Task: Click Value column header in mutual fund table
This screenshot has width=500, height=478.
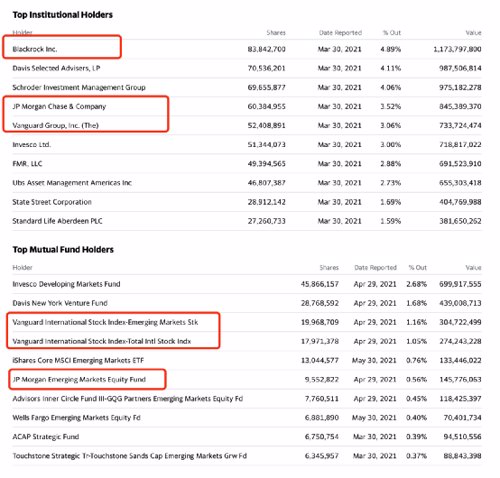Action: (473, 267)
